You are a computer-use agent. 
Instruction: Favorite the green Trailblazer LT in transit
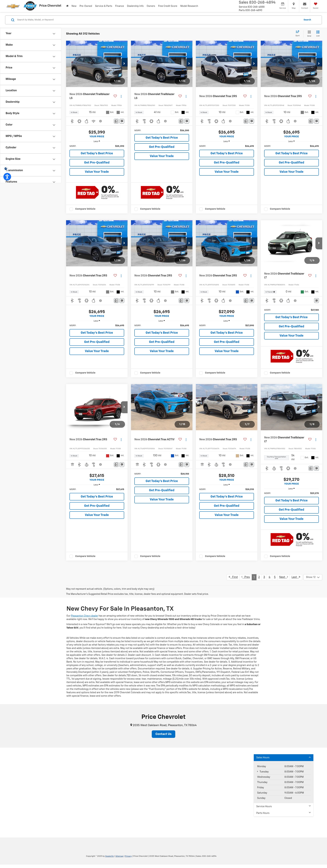(x=310, y=275)
